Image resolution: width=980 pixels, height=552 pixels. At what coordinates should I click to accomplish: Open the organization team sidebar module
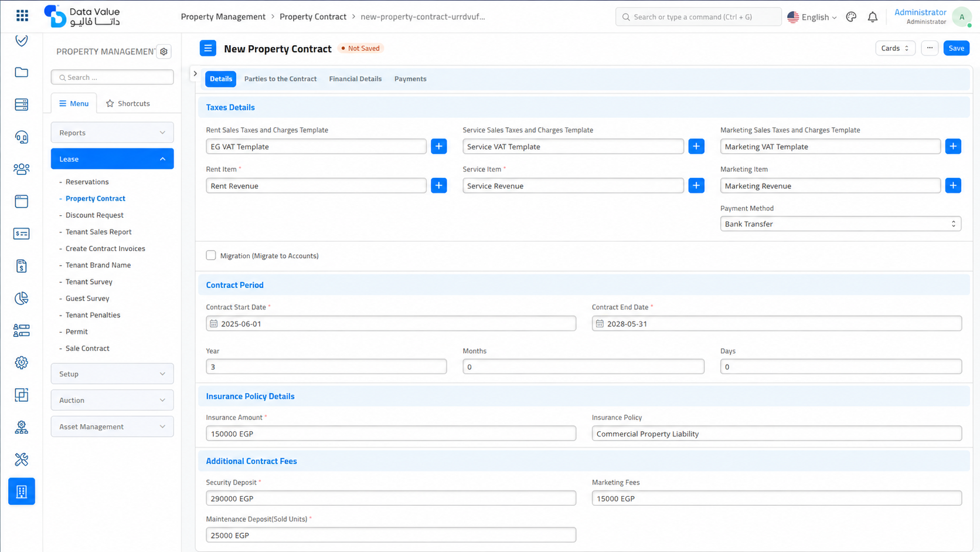[x=22, y=427]
